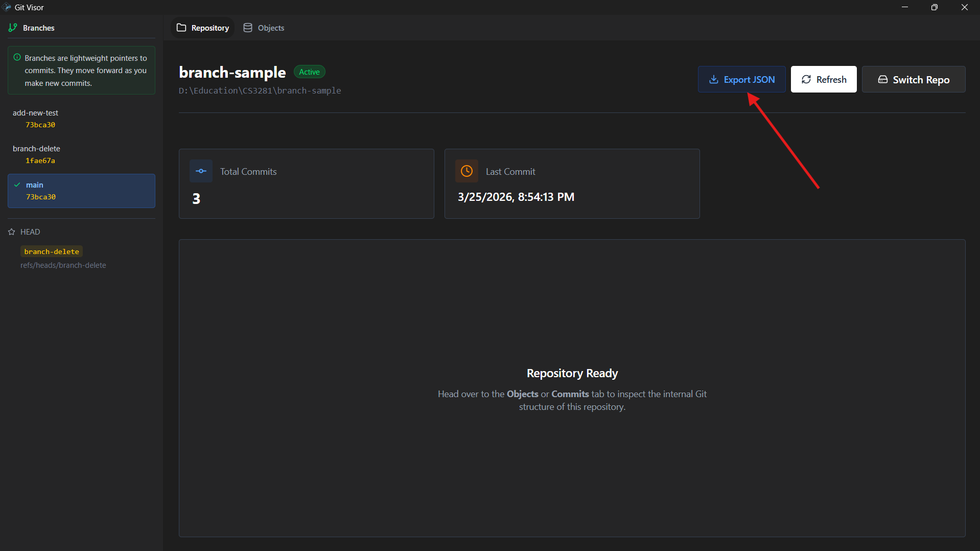Switch Repo to another repository
The height and width of the screenshot is (551, 980).
(x=914, y=79)
